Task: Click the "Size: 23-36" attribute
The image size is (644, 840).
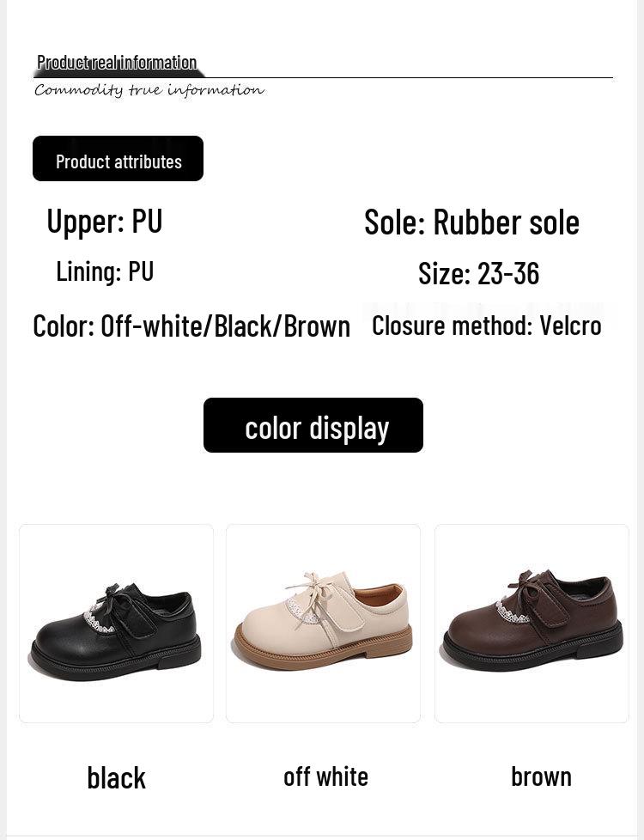Action: (478, 273)
